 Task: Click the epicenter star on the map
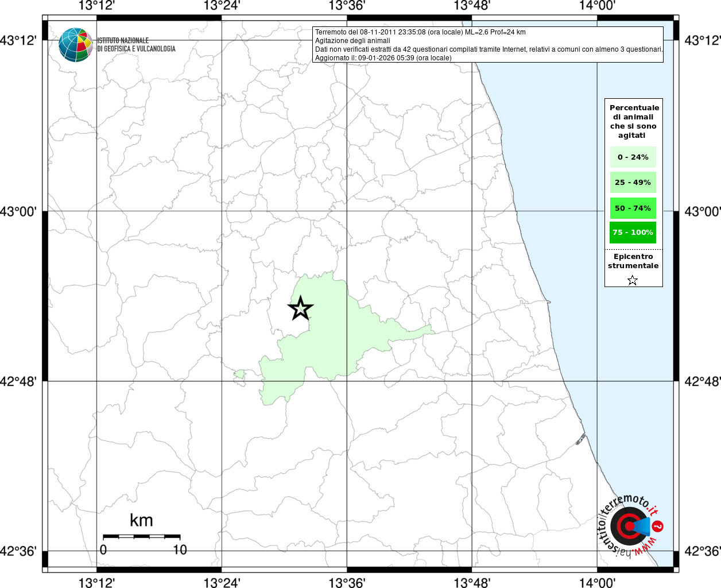pos(300,309)
